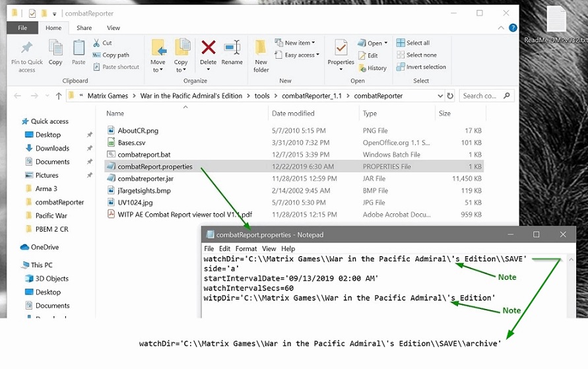Click the Refresh button

click(x=450, y=96)
